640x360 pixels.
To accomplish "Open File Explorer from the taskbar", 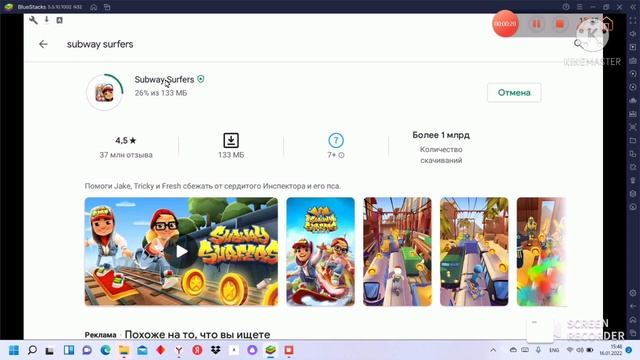I will 124,350.
